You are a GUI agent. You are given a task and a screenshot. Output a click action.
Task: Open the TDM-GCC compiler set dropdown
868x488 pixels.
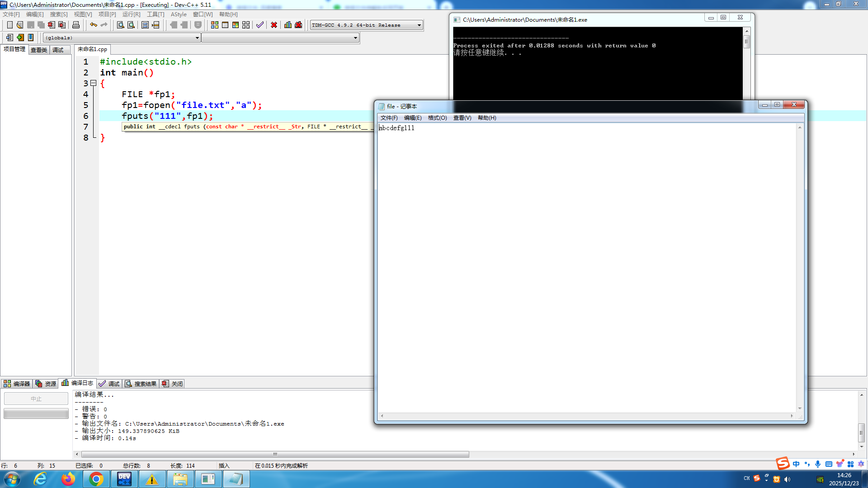(419, 25)
